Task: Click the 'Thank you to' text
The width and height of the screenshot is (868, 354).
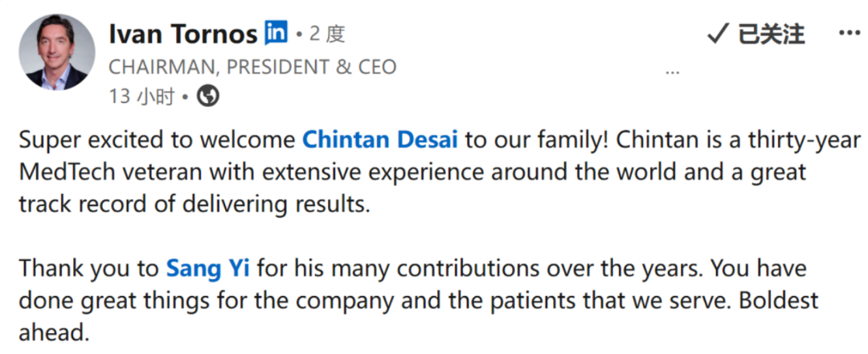Action: 89,269
